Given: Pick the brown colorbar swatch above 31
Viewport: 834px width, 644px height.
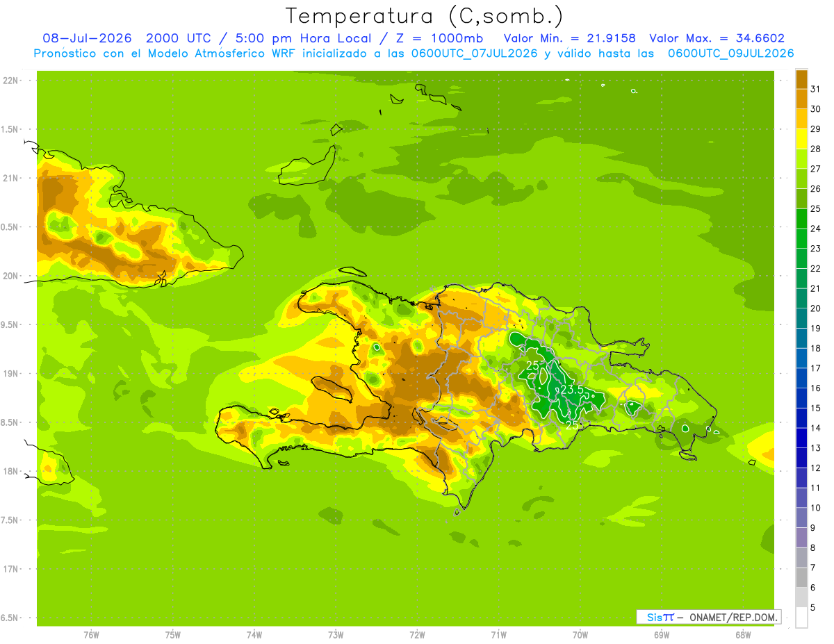Looking at the screenshot, I should click(801, 79).
